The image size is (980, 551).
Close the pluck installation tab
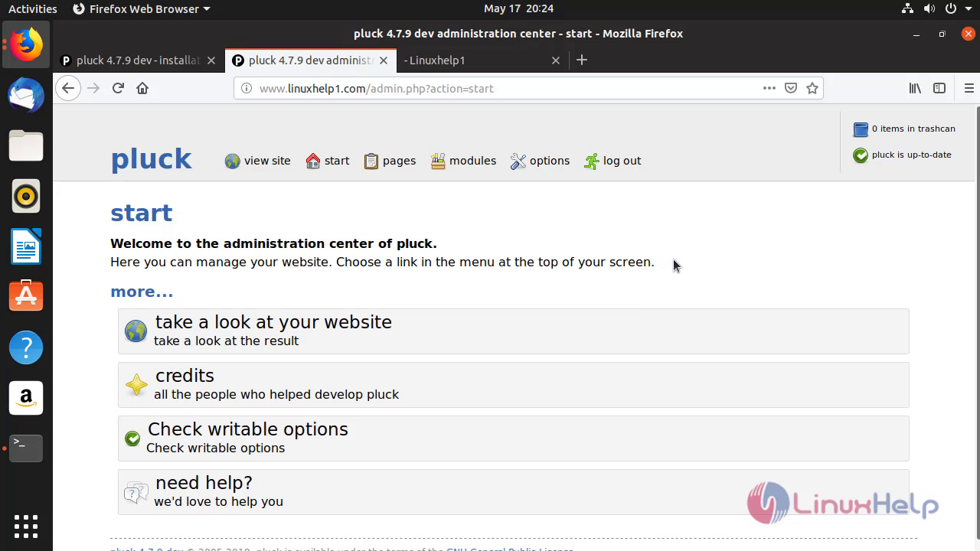(x=211, y=60)
